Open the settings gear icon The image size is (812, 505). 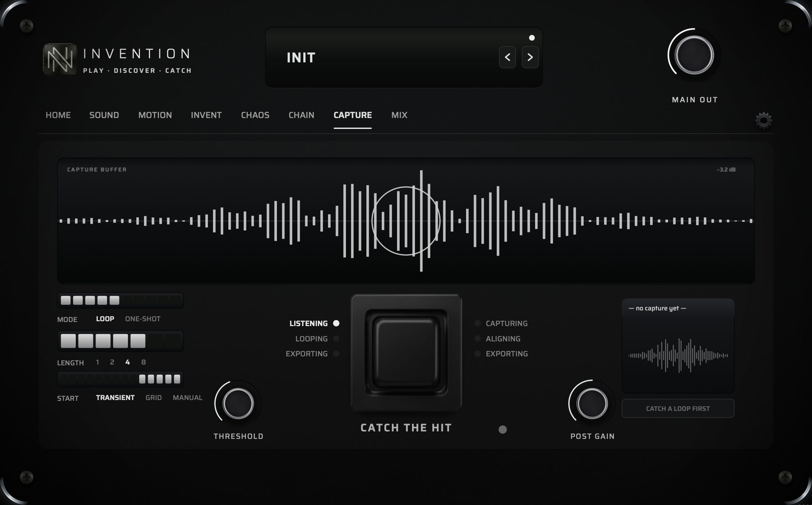click(x=763, y=121)
